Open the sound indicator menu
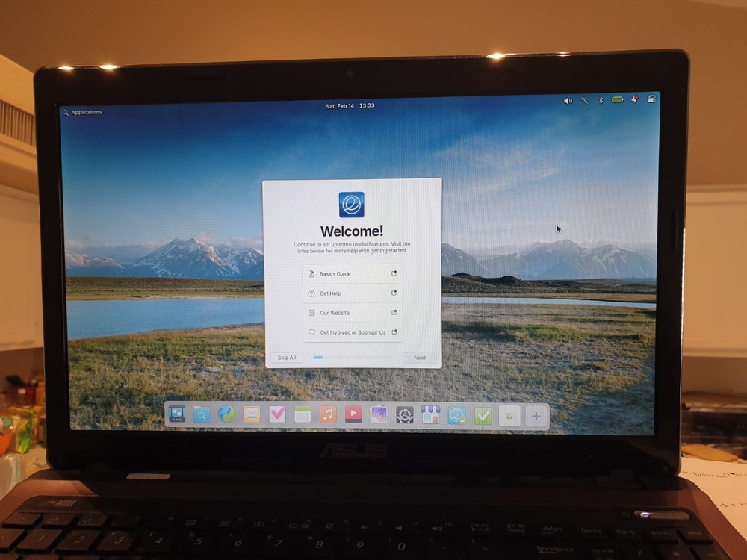Viewport: 747px width, 560px height. [x=568, y=99]
